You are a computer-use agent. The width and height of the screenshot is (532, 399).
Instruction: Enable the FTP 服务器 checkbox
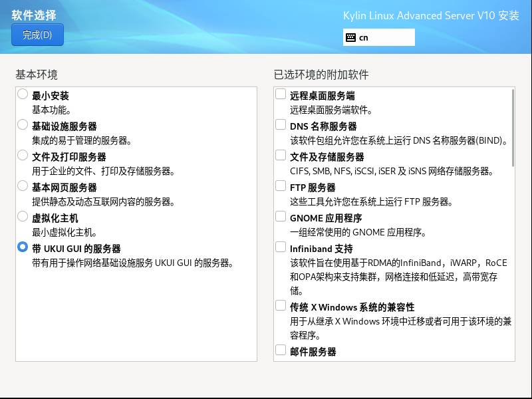pyautogui.click(x=281, y=186)
